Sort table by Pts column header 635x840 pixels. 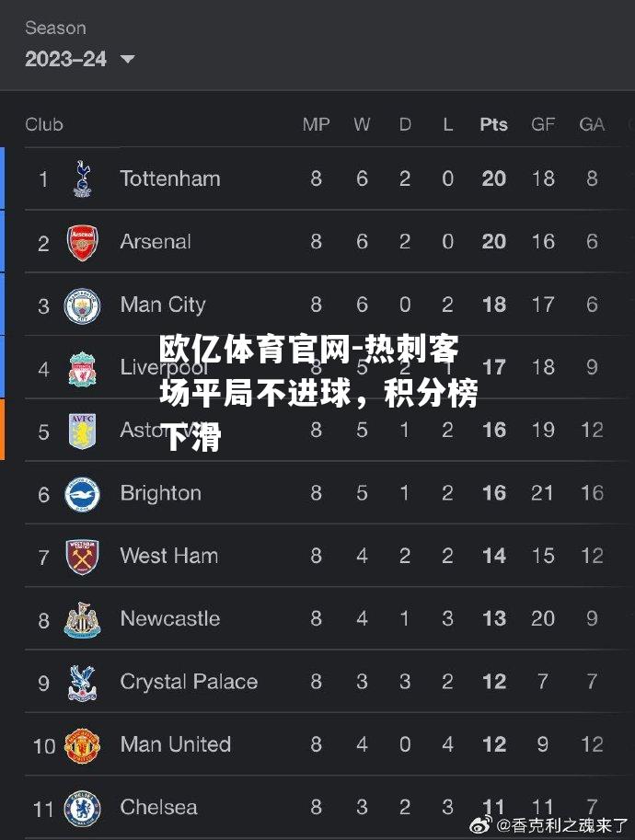tap(493, 124)
